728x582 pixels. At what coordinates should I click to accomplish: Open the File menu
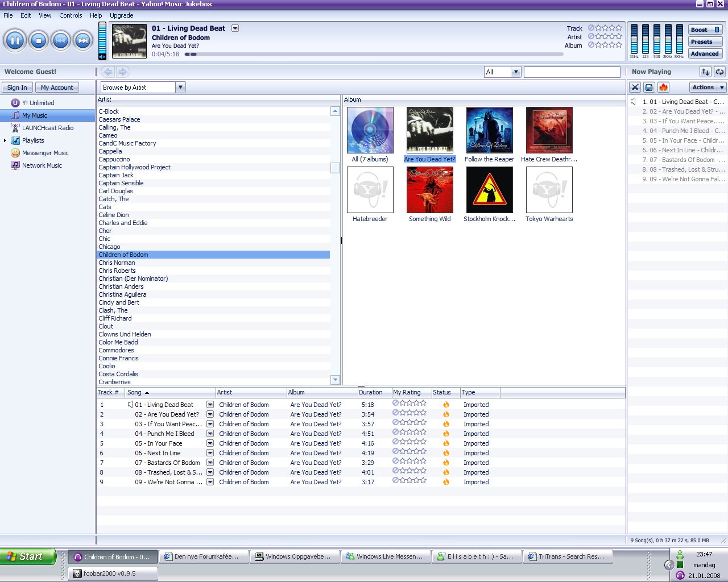[8, 15]
